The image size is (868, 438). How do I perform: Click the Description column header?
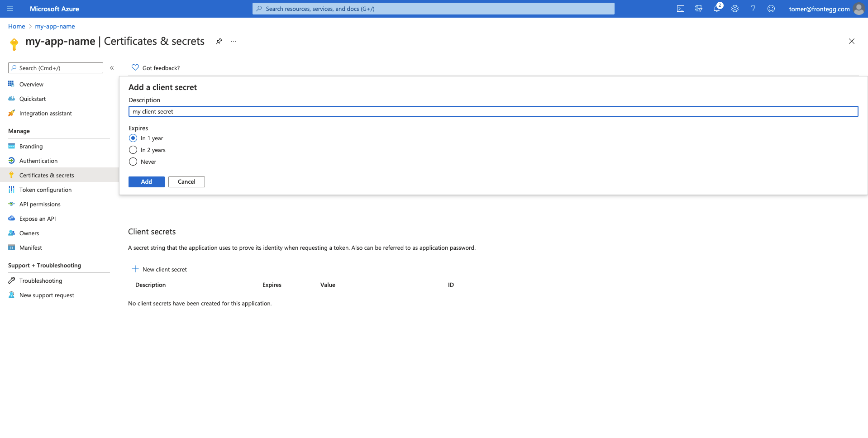point(151,285)
